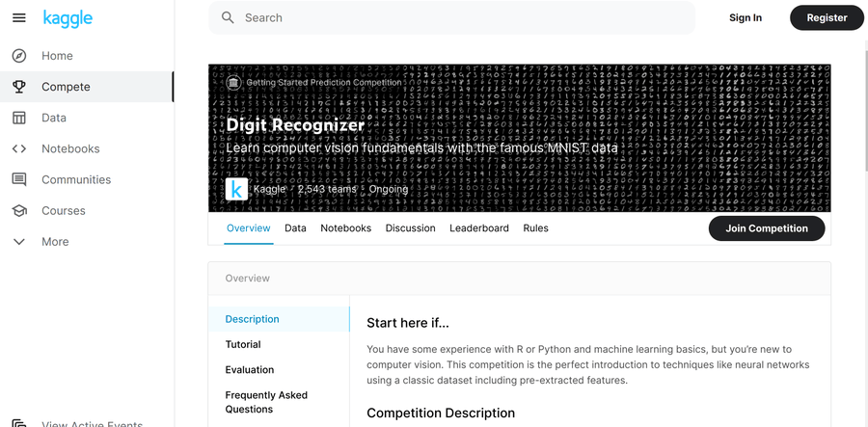
Task: Click the 'Ongoing' status text
Action: (389, 190)
